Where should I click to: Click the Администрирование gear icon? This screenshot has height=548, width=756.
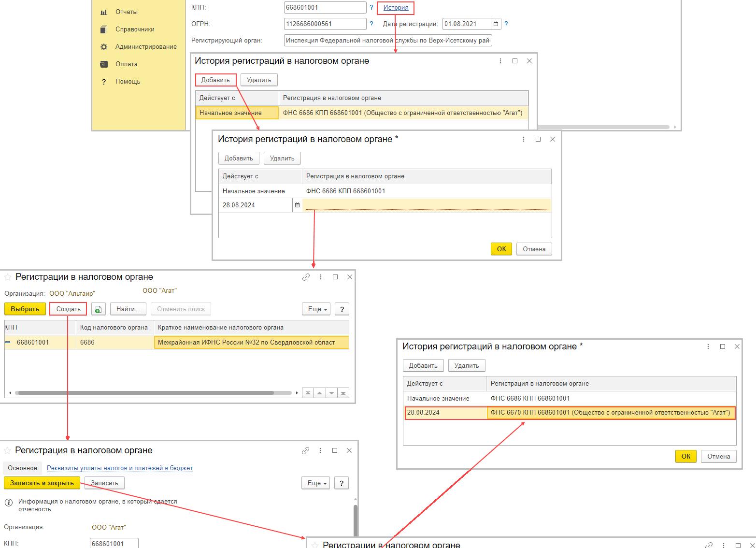coord(104,47)
